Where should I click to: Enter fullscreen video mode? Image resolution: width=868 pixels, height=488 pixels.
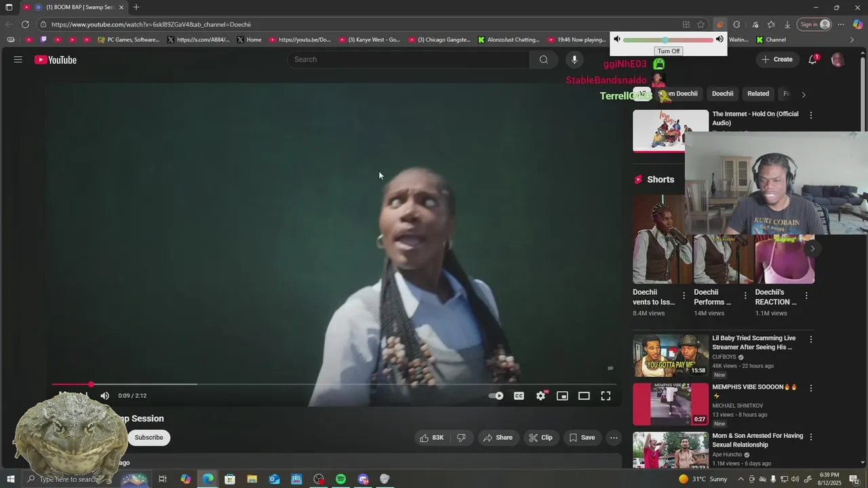point(606,396)
